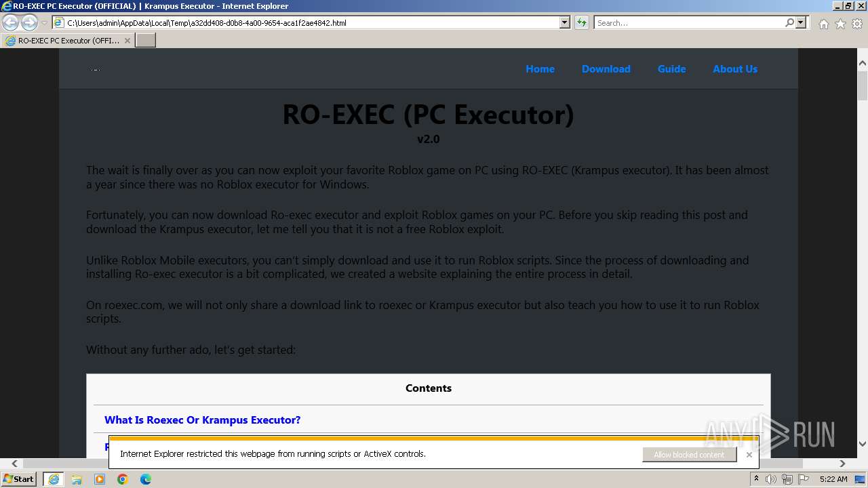The height and width of the screenshot is (488, 868).
Task: Click the Refresh icon beside address bar
Action: click(x=581, y=22)
